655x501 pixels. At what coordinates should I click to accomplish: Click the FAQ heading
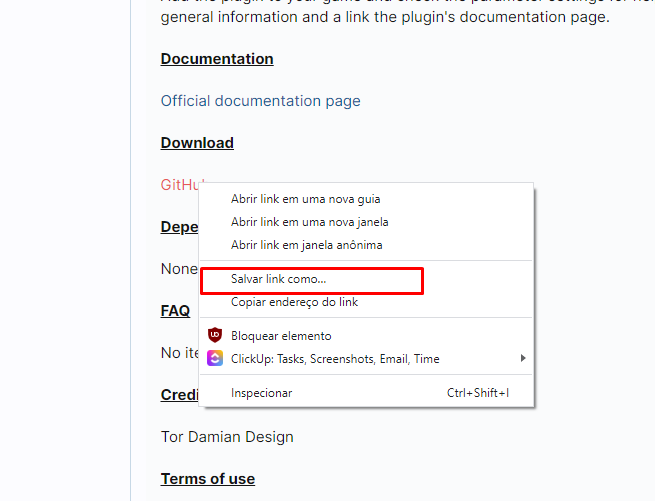pos(175,311)
